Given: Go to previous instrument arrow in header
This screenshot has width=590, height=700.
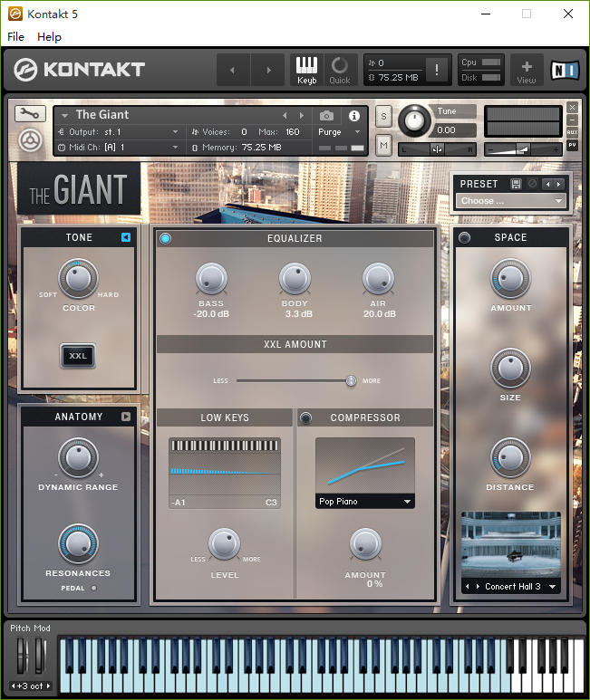Looking at the screenshot, I should point(232,70).
